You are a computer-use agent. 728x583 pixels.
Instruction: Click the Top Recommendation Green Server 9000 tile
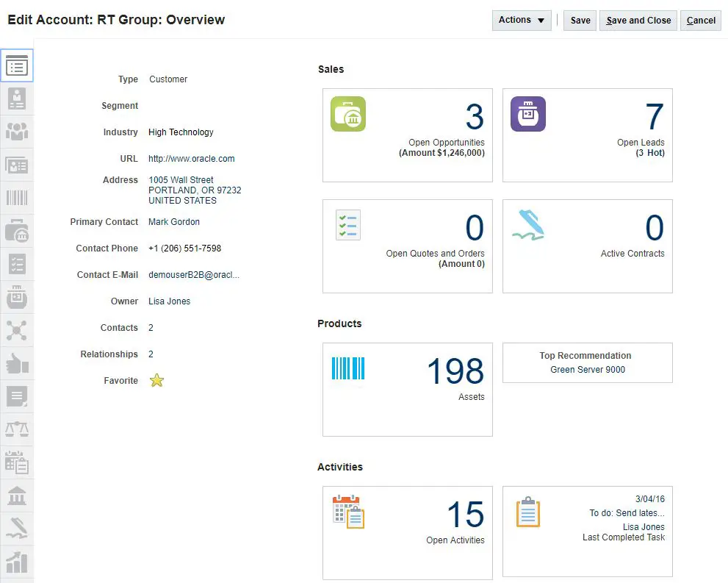tap(587, 362)
